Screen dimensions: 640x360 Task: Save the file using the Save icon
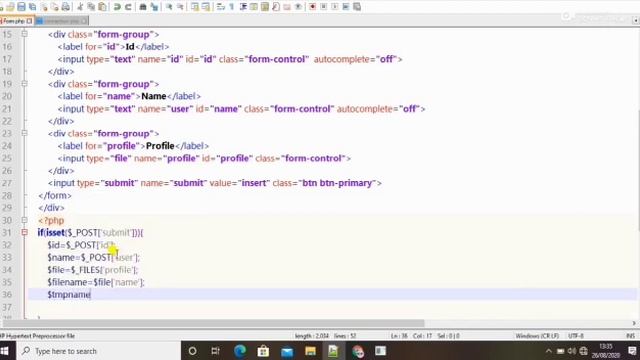(x=21, y=7)
